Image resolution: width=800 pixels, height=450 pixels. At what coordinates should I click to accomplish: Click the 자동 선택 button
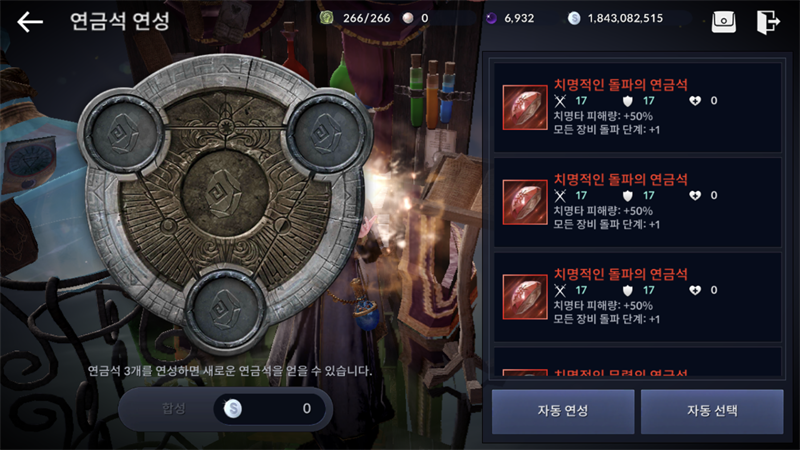coord(712,411)
